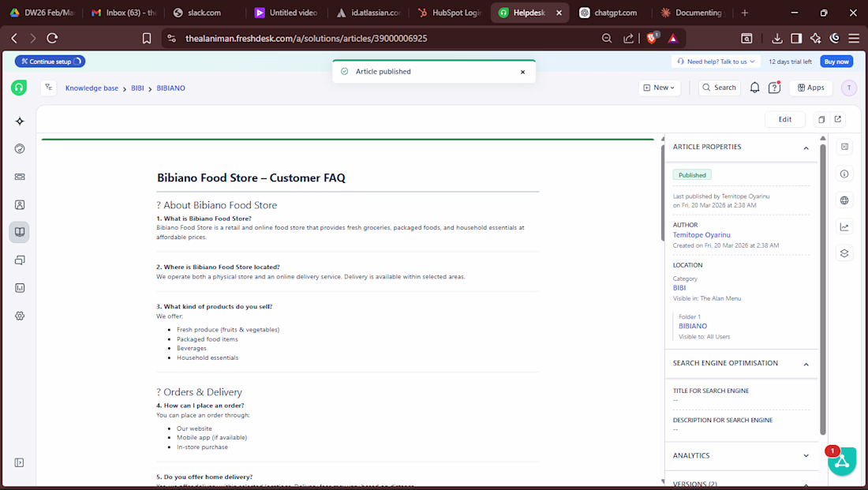Open the BIBI category link in properties
The height and width of the screenshot is (490, 868).
pyautogui.click(x=679, y=288)
